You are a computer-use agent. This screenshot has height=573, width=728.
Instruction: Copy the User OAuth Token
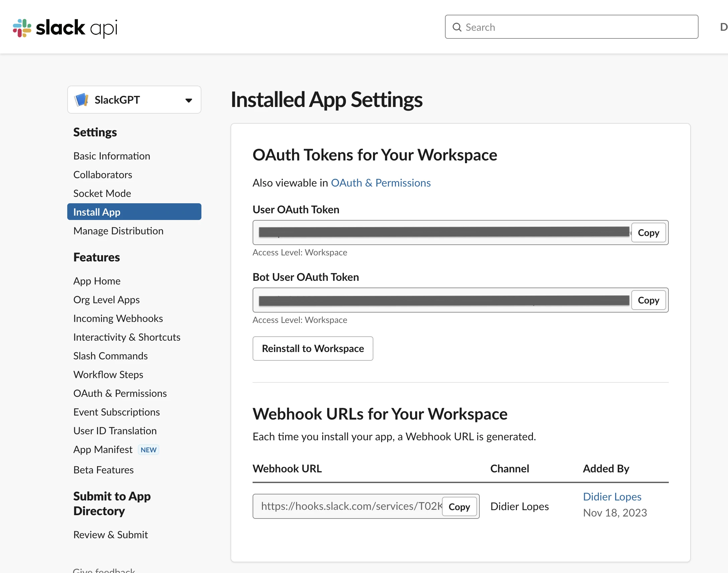648,232
